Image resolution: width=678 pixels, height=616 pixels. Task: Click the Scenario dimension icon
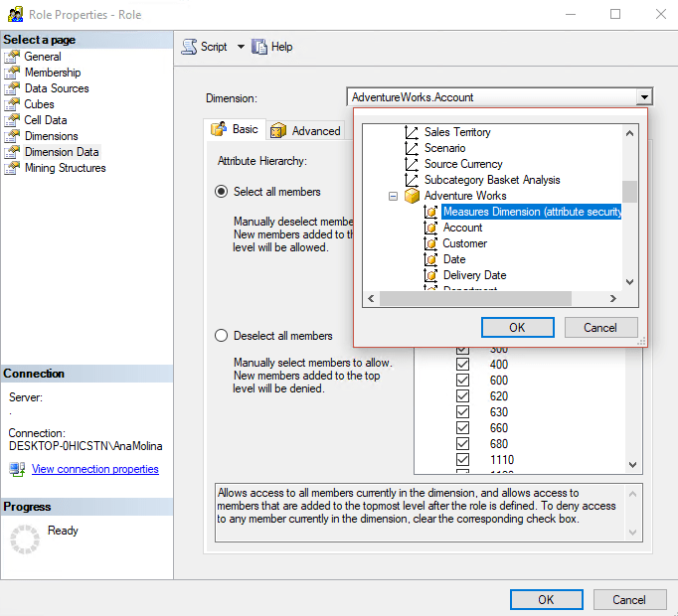pos(412,148)
